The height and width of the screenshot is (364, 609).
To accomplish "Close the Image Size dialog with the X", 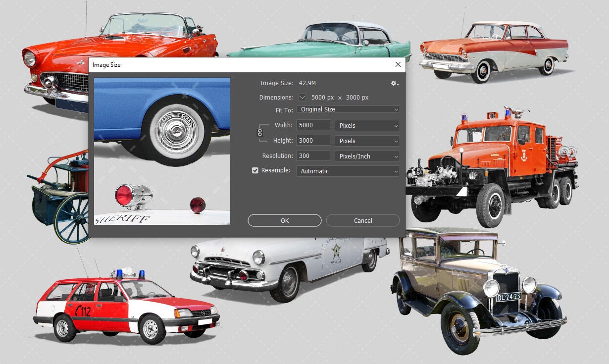I will click(398, 64).
